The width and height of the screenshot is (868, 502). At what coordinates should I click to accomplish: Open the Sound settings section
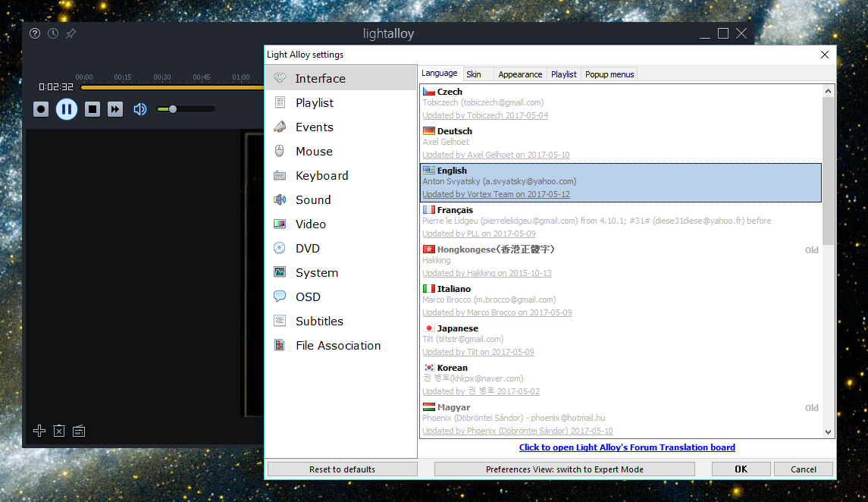tap(341, 200)
